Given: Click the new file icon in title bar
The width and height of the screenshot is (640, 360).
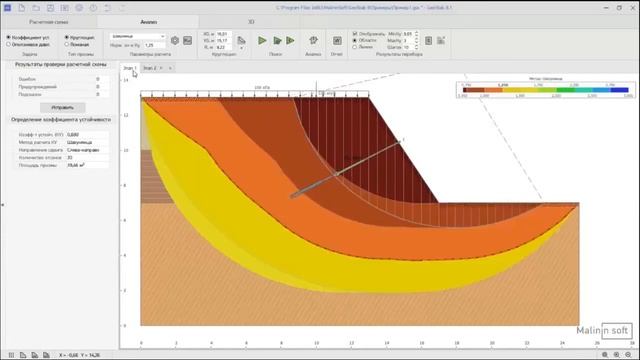Looking at the screenshot, I should click(x=22, y=8).
